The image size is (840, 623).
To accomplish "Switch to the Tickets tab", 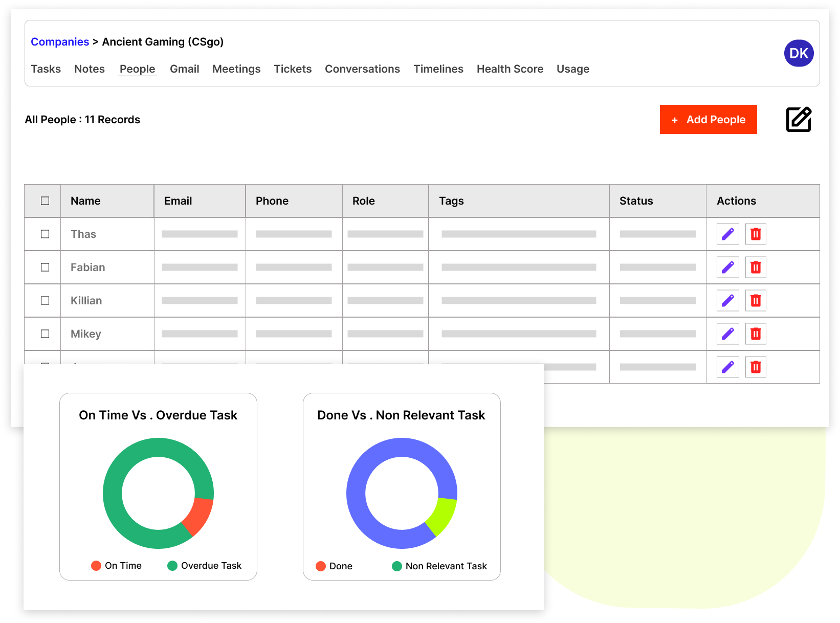I will pyautogui.click(x=293, y=69).
